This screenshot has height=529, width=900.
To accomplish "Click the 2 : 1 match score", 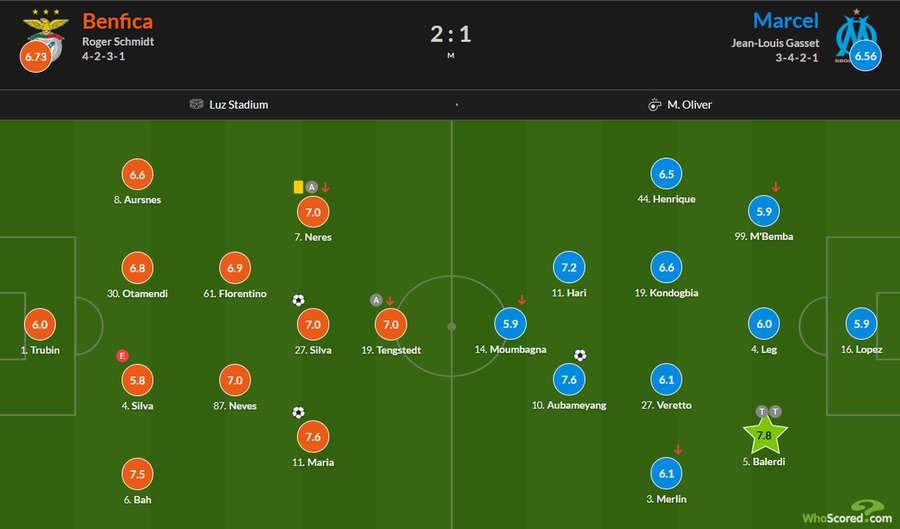I will pyautogui.click(x=451, y=34).
